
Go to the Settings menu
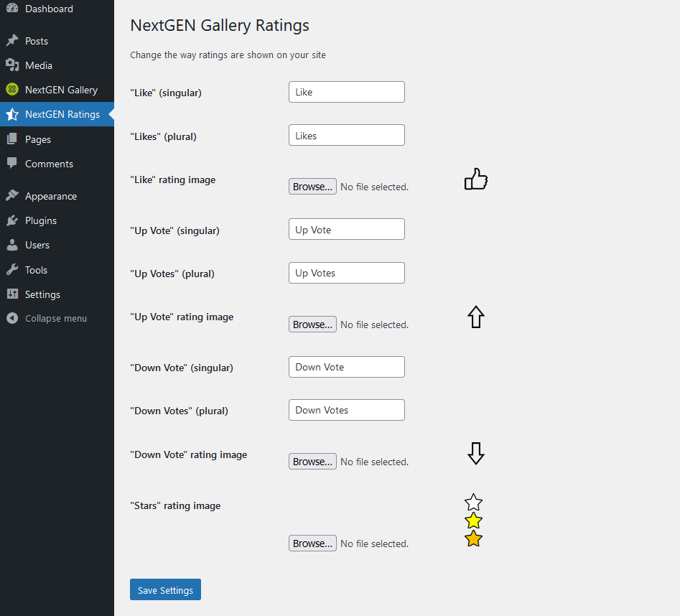(42, 294)
